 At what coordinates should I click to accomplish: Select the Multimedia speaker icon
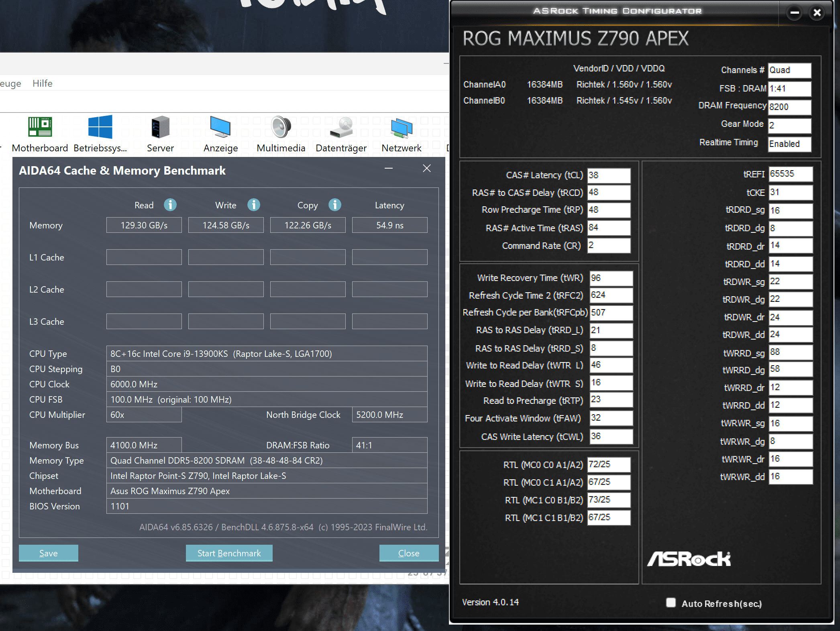pyautogui.click(x=281, y=127)
